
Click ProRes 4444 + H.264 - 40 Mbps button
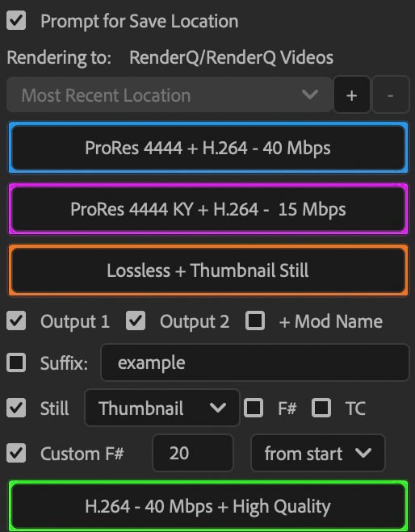[x=207, y=148]
